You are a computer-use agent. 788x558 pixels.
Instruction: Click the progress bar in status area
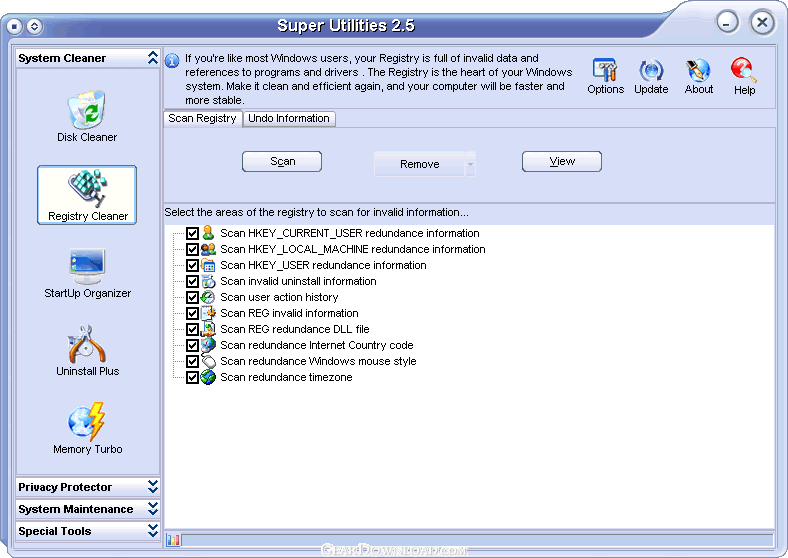coord(477,540)
